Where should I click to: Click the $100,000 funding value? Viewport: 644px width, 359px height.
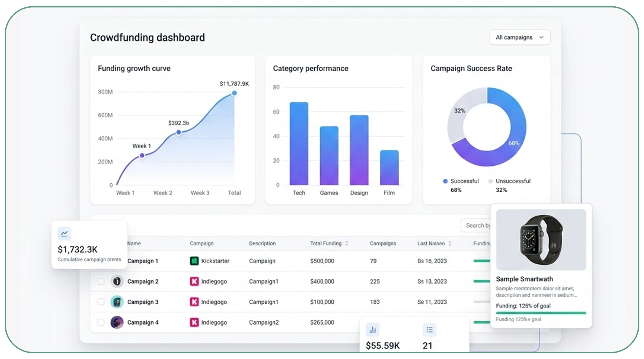point(322,302)
